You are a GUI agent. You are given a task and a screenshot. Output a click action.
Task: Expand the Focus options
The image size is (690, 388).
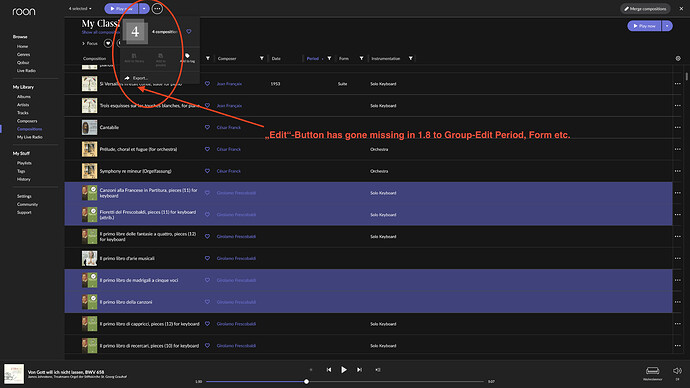pos(90,43)
